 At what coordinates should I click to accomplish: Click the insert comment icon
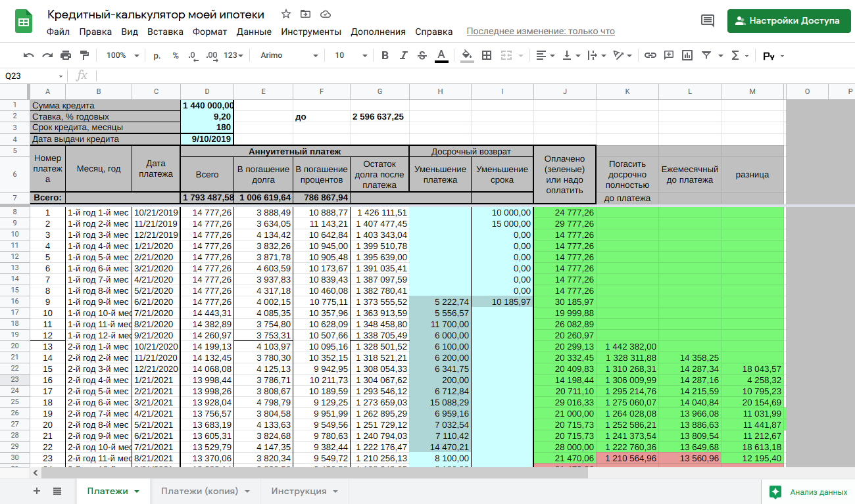tap(669, 55)
